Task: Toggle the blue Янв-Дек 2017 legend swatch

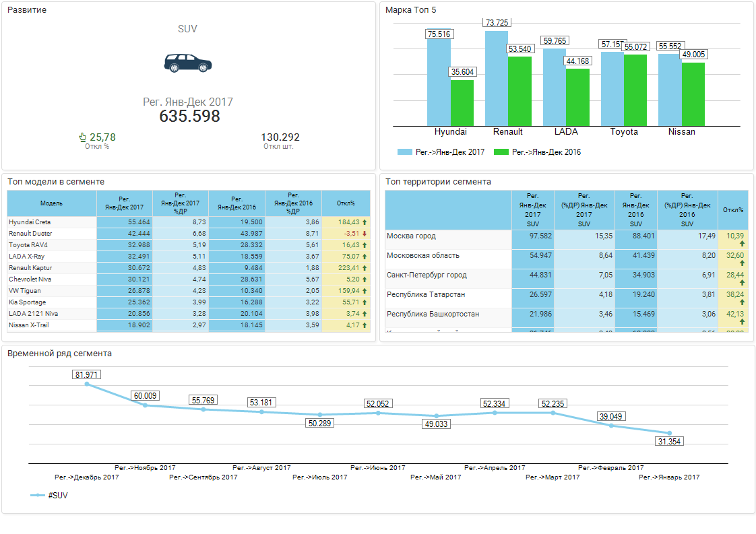Action: [404, 152]
